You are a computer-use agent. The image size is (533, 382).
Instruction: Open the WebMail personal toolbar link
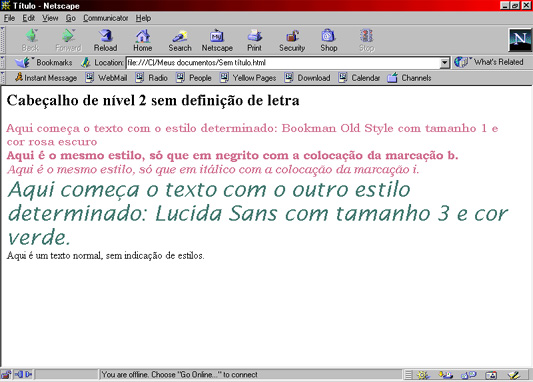pos(106,78)
